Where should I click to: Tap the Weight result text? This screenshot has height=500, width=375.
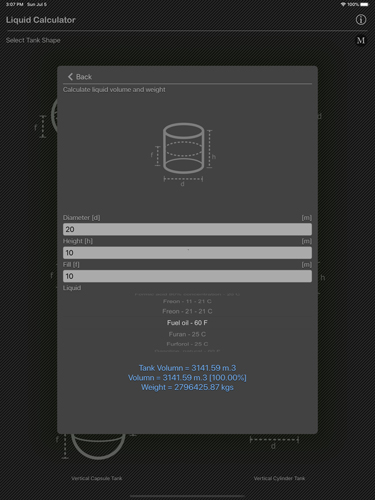187,387
